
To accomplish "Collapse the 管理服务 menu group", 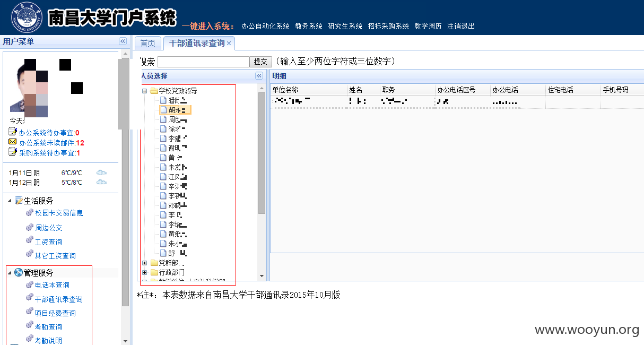I will [x=10, y=273].
